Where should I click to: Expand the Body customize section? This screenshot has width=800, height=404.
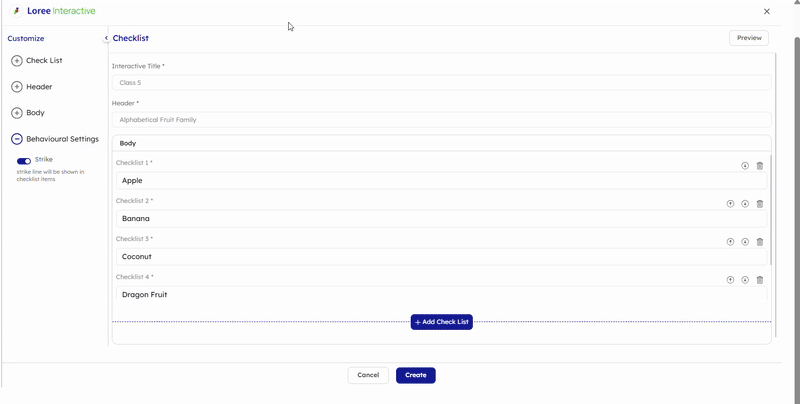pyautogui.click(x=17, y=113)
